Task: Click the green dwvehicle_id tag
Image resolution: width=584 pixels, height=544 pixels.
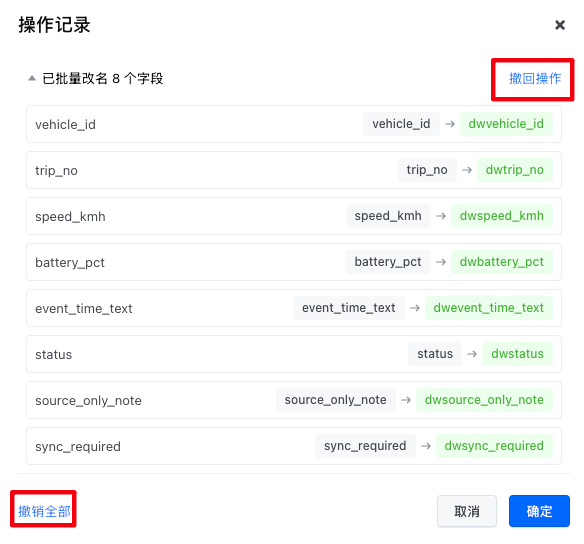Action: pos(506,124)
